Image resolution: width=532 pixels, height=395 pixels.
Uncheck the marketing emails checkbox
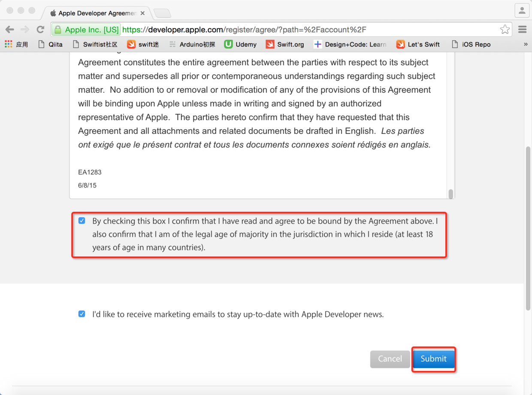(x=82, y=314)
